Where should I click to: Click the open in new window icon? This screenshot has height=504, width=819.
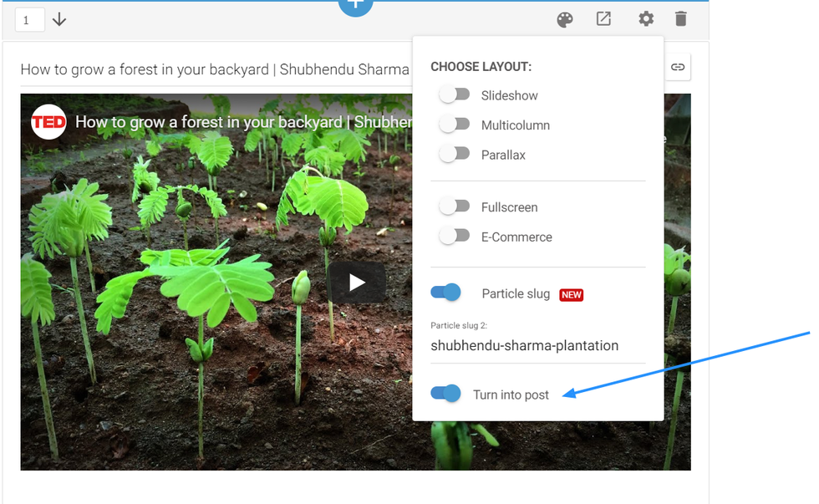tap(603, 18)
